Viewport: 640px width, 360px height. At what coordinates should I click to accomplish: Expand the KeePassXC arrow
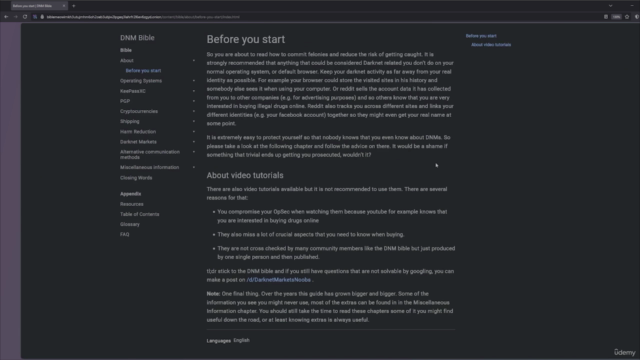(x=194, y=91)
